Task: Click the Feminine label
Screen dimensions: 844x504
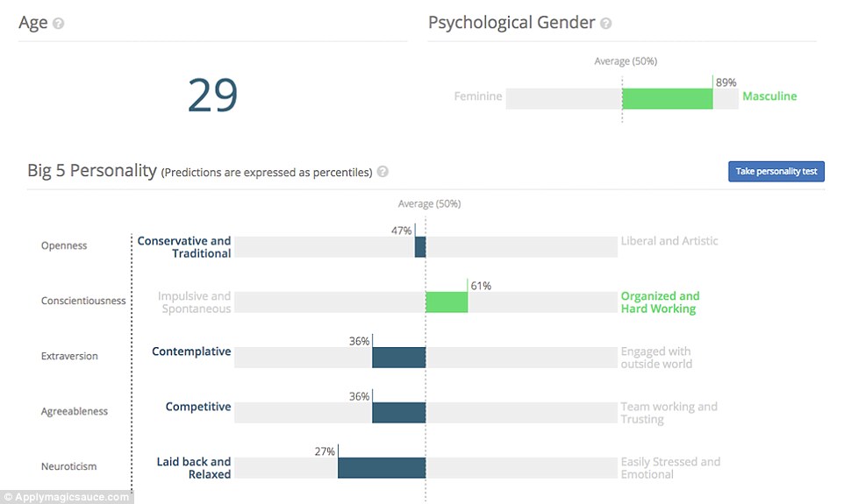Action: 478,96
